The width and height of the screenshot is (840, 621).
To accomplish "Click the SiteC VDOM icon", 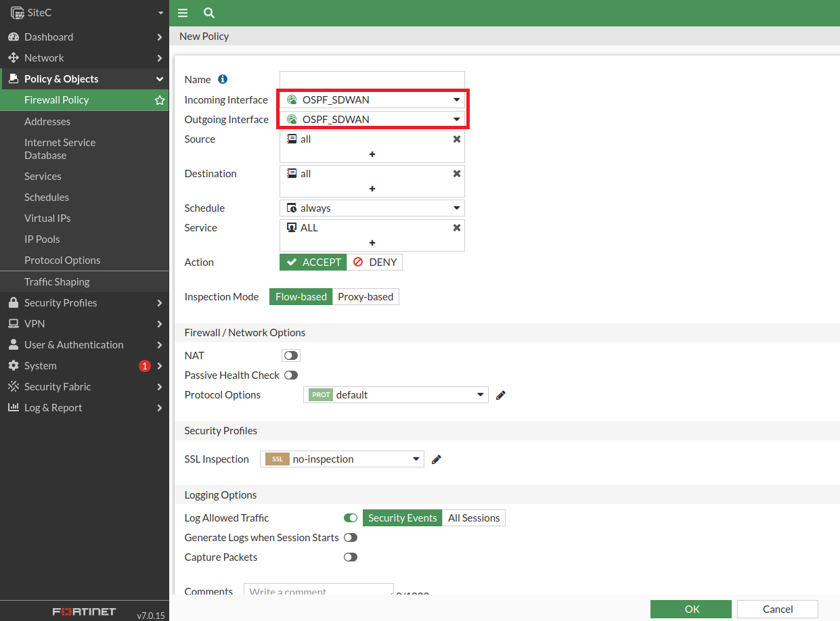I will pyautogui.click(x=17, y=13).
